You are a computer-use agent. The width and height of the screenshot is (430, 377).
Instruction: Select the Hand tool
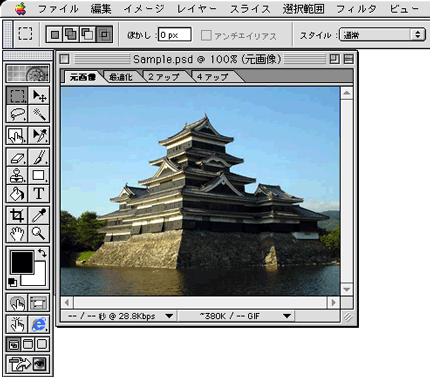tap(17, 233)
